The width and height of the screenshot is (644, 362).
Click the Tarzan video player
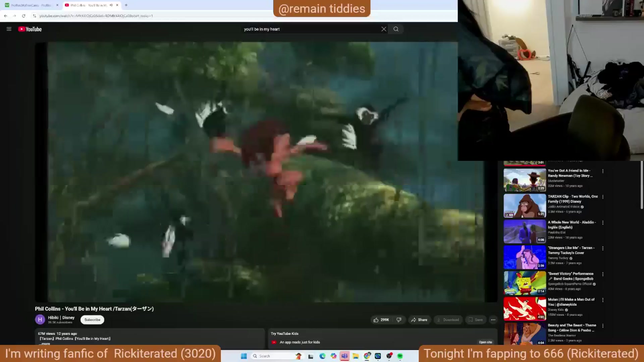click(x=266, y=172)
